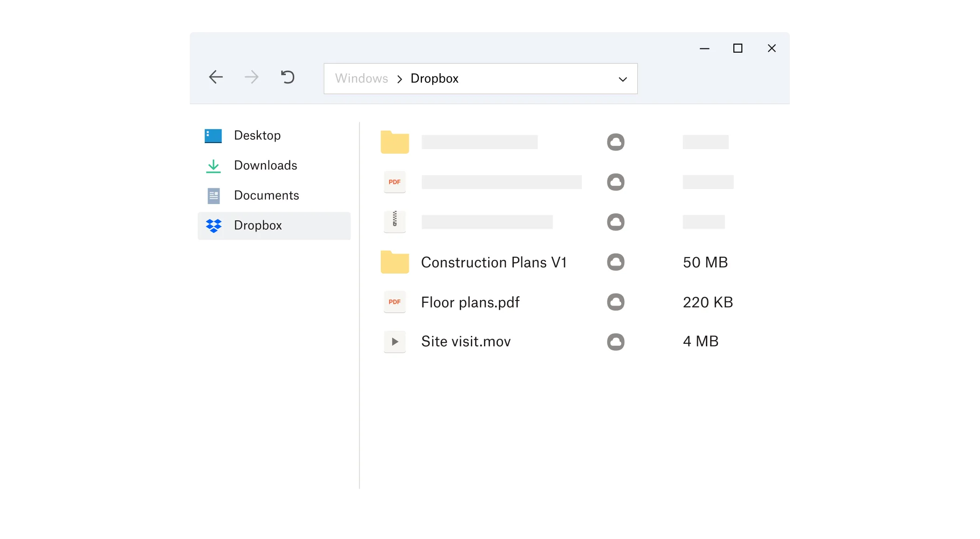Image resolution: width=980 pixels, height=539 pixels.
Task: Go forward with the right arrow
Action: [252, 77]
